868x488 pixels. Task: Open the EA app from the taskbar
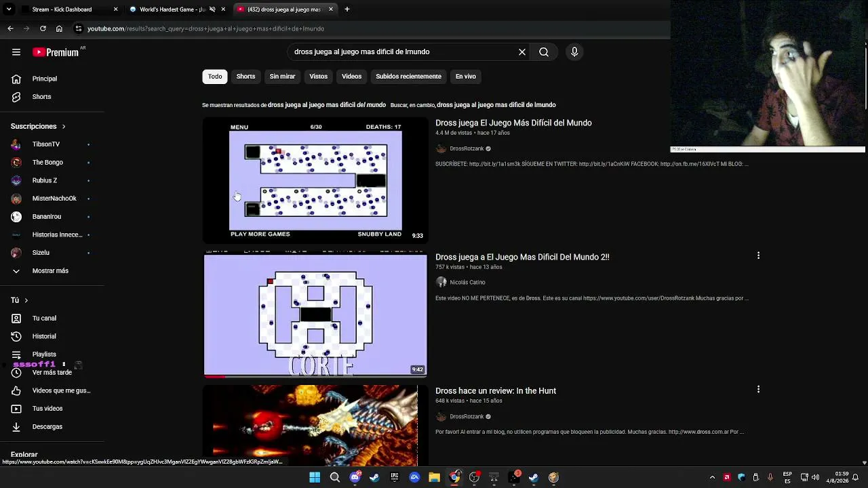414,477
